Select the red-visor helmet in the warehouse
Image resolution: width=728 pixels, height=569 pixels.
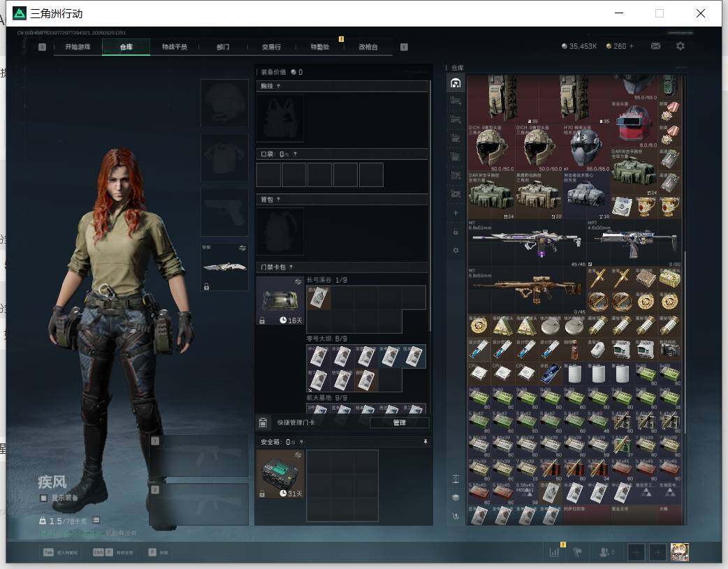[634, 124]
